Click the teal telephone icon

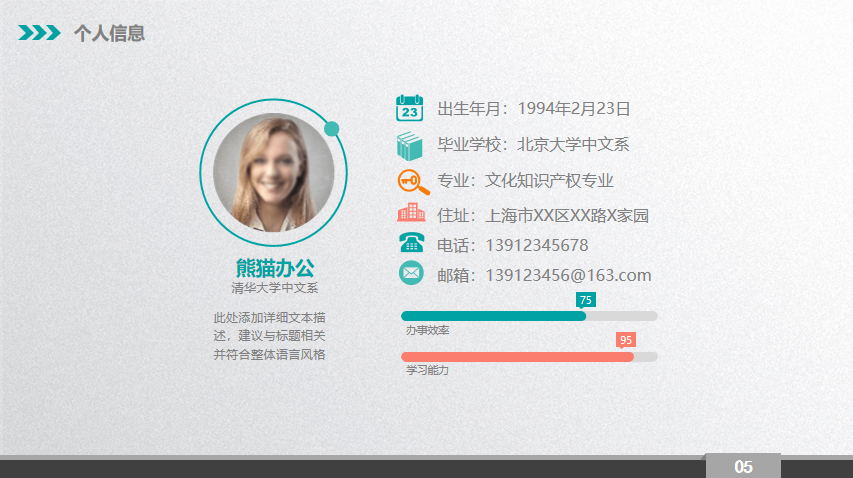click(412, 243)
